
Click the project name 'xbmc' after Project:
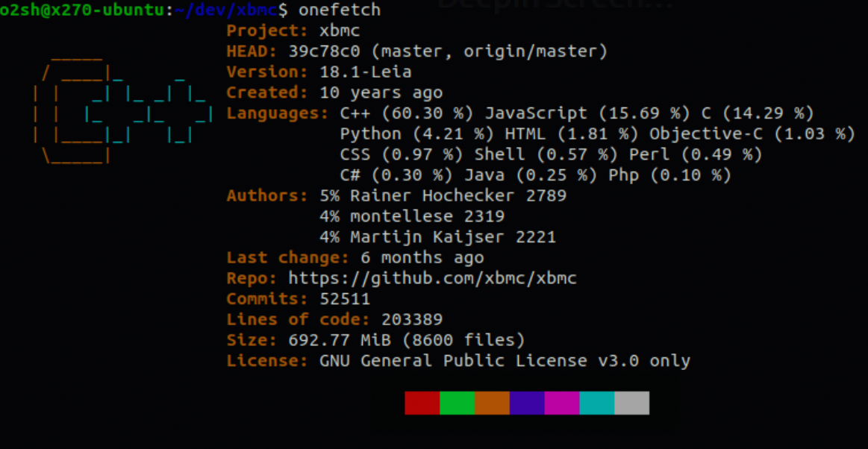tap(340, 31)
